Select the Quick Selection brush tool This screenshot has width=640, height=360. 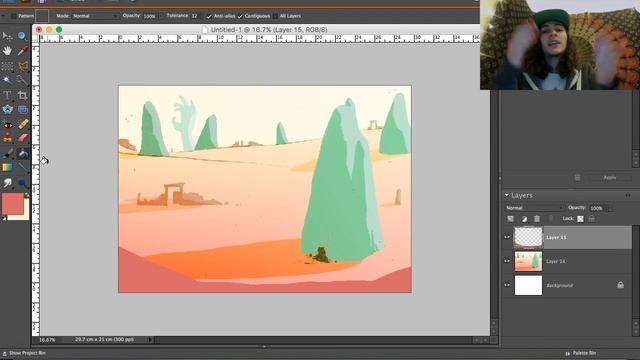click(22, 80)
